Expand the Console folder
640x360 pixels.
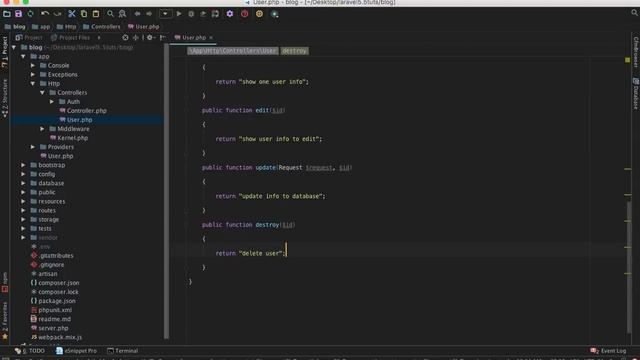click(33, 65)
